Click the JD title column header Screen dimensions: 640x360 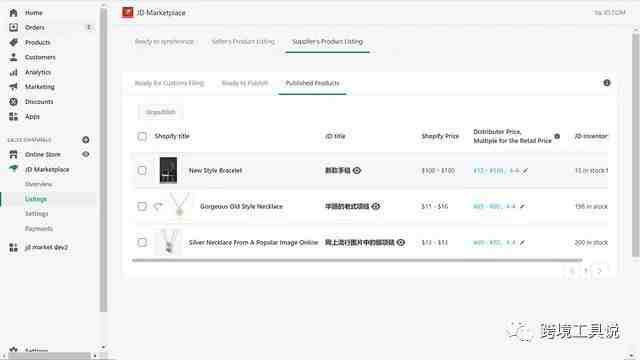pos(335,136)
